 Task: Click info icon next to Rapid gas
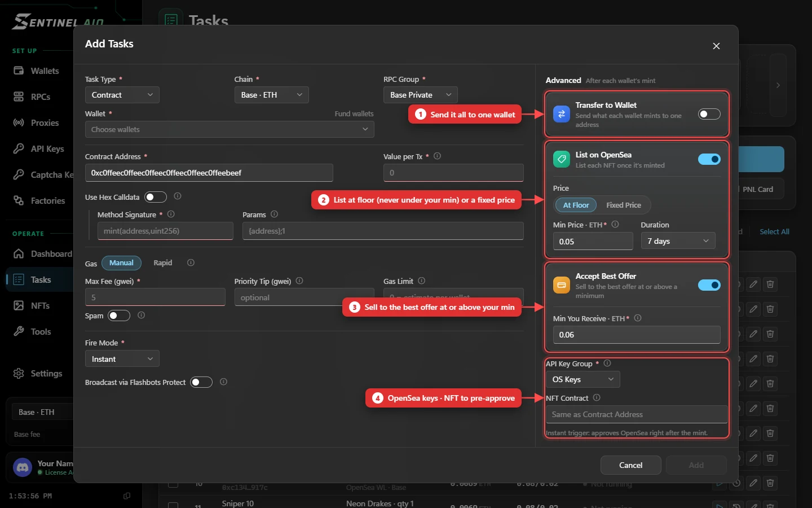point(191,263)
